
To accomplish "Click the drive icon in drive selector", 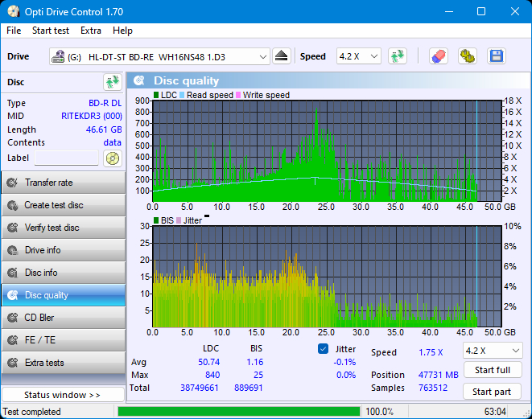I will pos(58,56).
